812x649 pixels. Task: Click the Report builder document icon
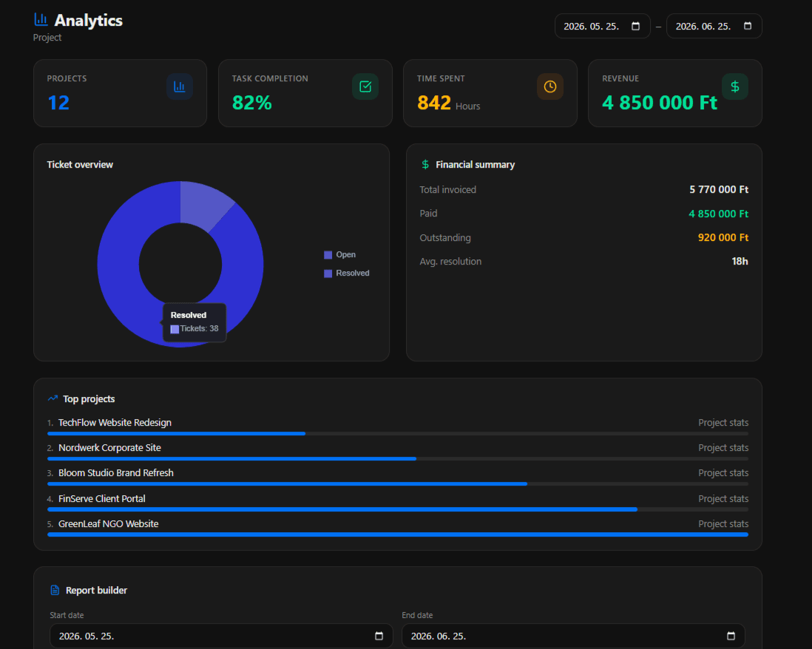(x=55, y=590)
